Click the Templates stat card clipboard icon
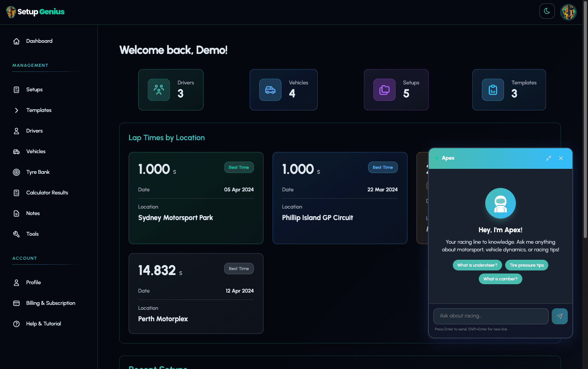 tap(493, 90)
